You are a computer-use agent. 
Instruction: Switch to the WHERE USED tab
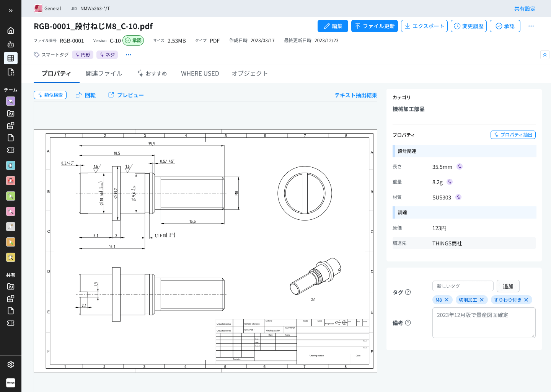(200, 73)
